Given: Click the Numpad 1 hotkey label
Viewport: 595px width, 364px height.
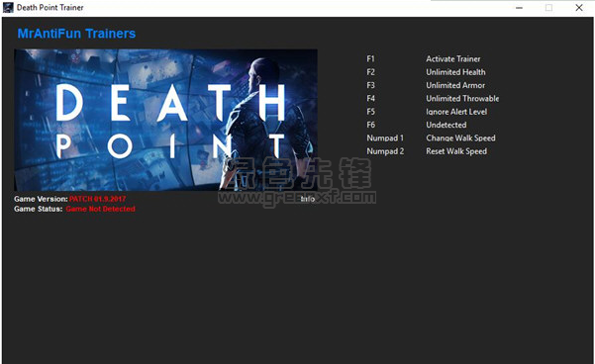Looking at the screenshot, I should (385, 138).
